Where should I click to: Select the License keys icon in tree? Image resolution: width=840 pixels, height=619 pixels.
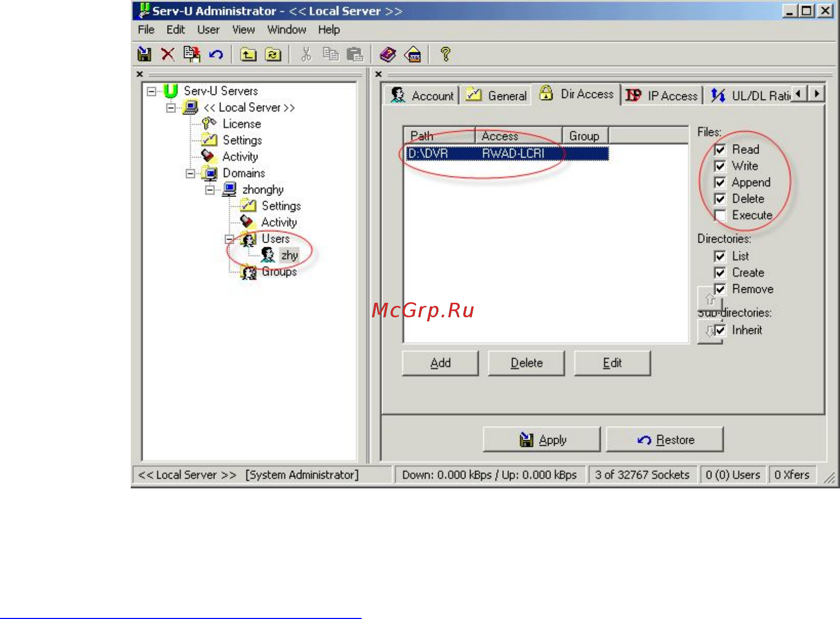(x=209, y=124)
